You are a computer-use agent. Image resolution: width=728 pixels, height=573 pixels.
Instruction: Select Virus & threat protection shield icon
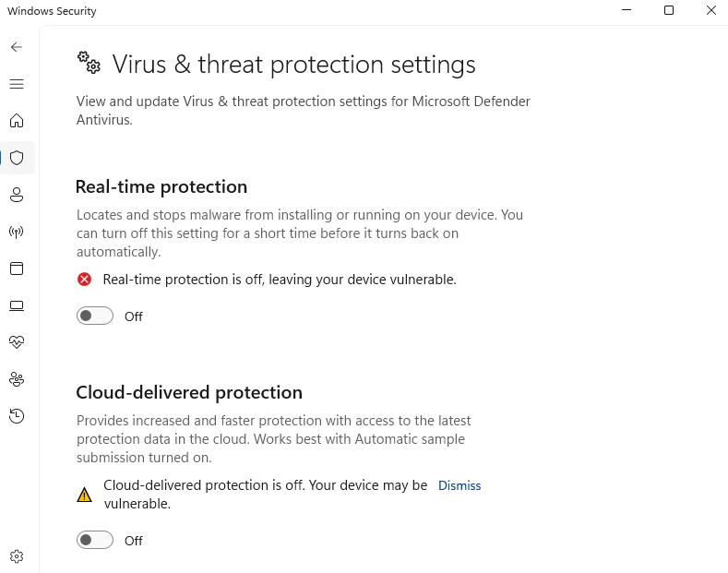coord(17,158)
